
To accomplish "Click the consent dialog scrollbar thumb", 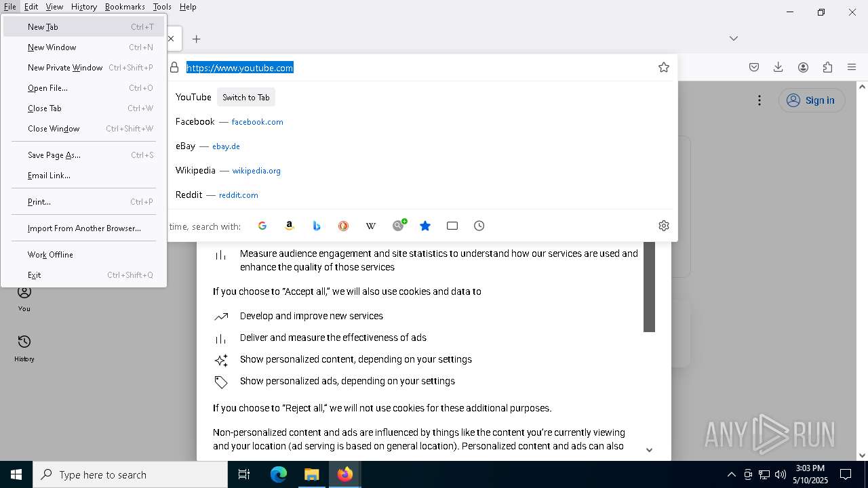I will [649, 287].
